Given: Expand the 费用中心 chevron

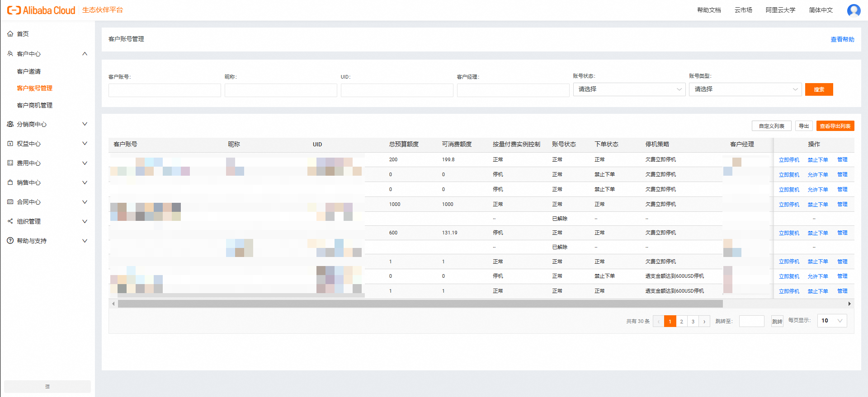Looking at the screenshot, I should tap(85, 163).
